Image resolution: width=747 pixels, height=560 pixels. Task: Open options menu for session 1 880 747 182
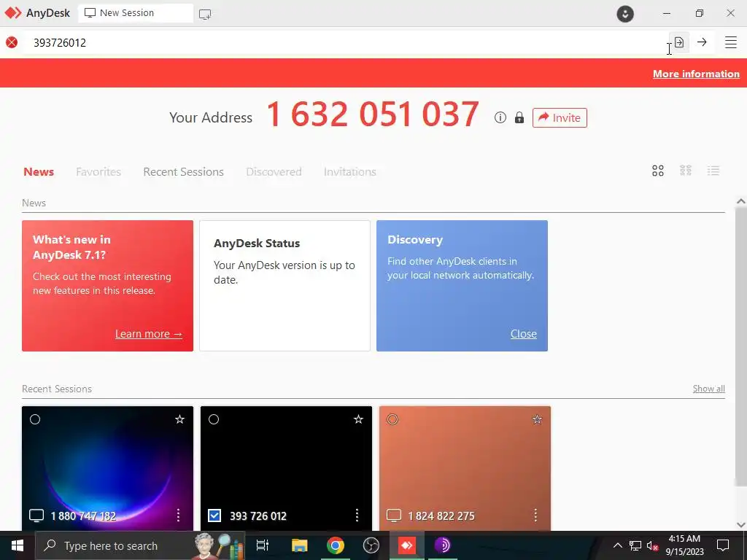(x=178, y=515)
